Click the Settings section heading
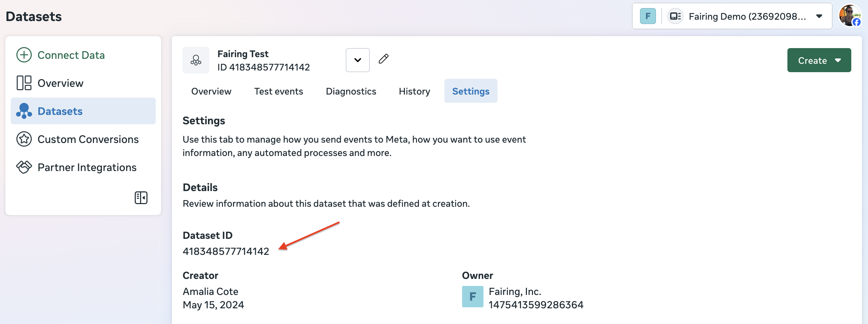868x324 pixels. tap(204, 121)
